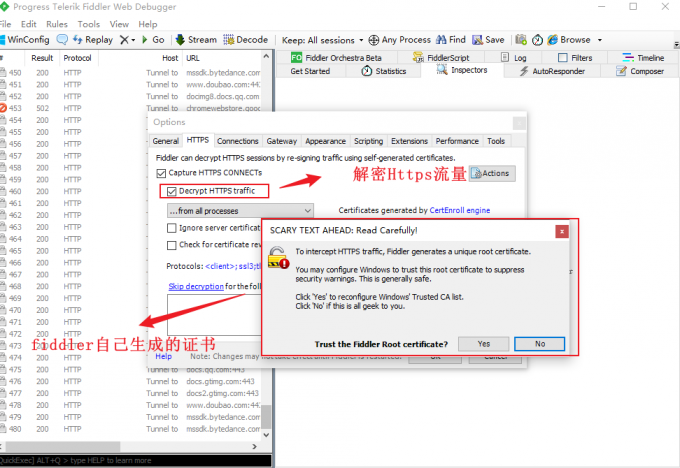Open the Tools menu

coord(88,24)
